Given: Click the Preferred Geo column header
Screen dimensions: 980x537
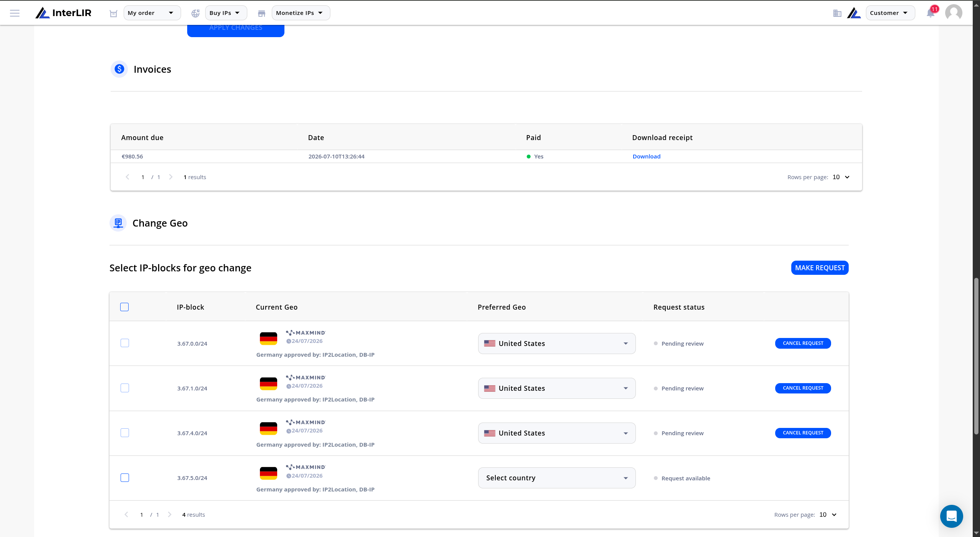Looking at the screenshot, I should tap(501, 307).
